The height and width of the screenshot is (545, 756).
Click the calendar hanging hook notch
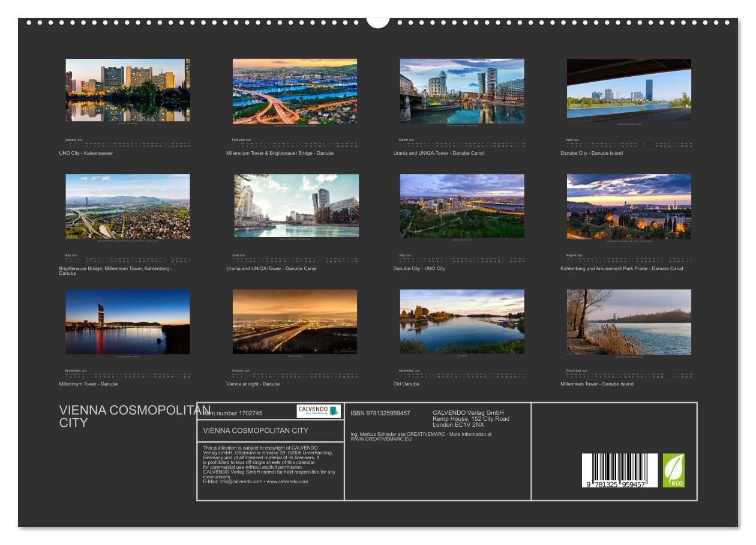point(378,22)
